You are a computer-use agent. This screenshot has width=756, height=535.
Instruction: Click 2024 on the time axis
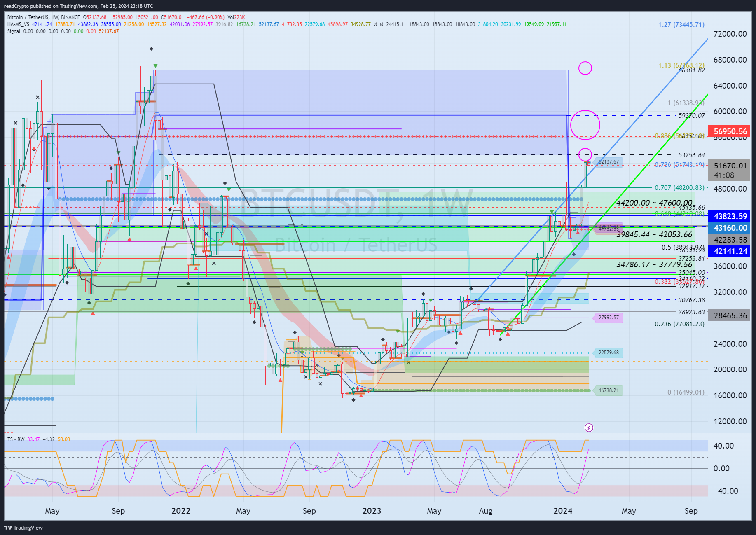point(563,511)
